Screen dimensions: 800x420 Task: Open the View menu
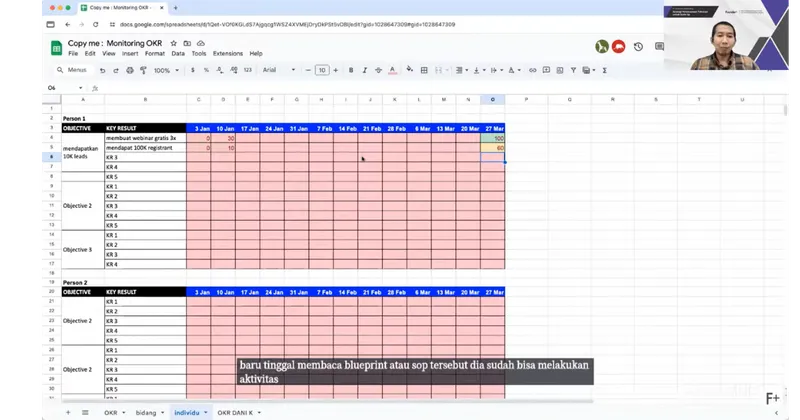(109, 54)
